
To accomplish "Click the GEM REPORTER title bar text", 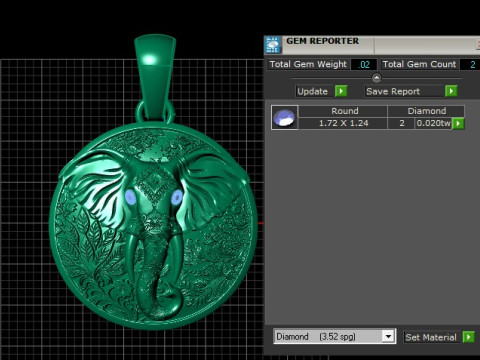I will click(322, 41).
